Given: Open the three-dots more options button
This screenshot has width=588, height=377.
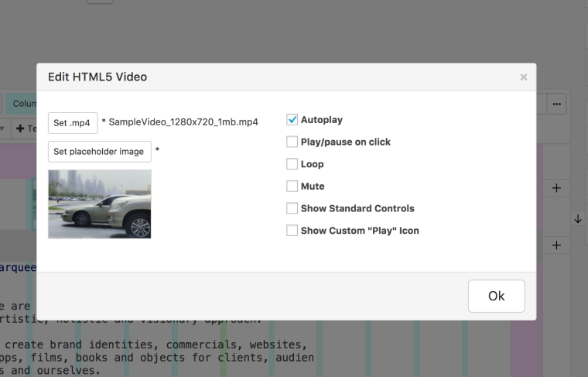Looking at the screenshot, I should (x=557, y=104).
